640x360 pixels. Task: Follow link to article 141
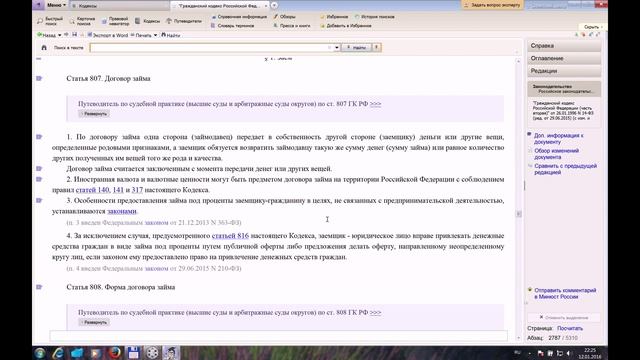[118, 190]
